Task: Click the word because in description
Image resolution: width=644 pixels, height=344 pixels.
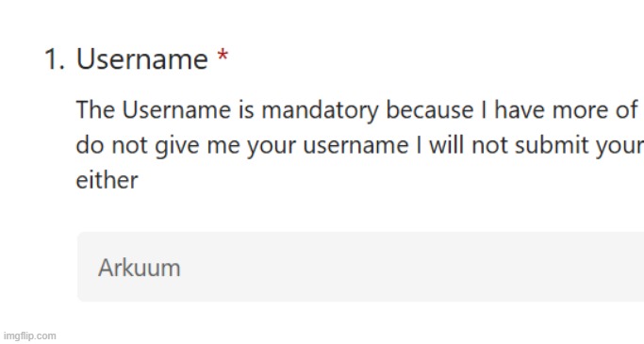Action: click(x=430, y=110)
